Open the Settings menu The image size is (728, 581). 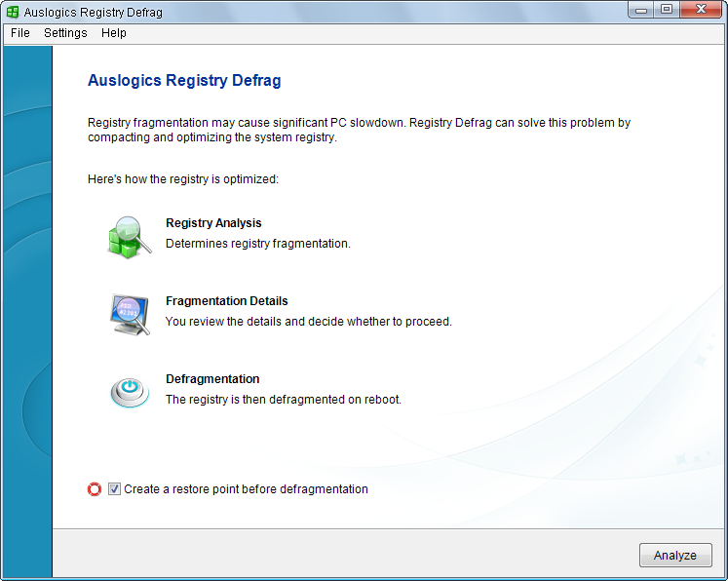click(65, 33)
